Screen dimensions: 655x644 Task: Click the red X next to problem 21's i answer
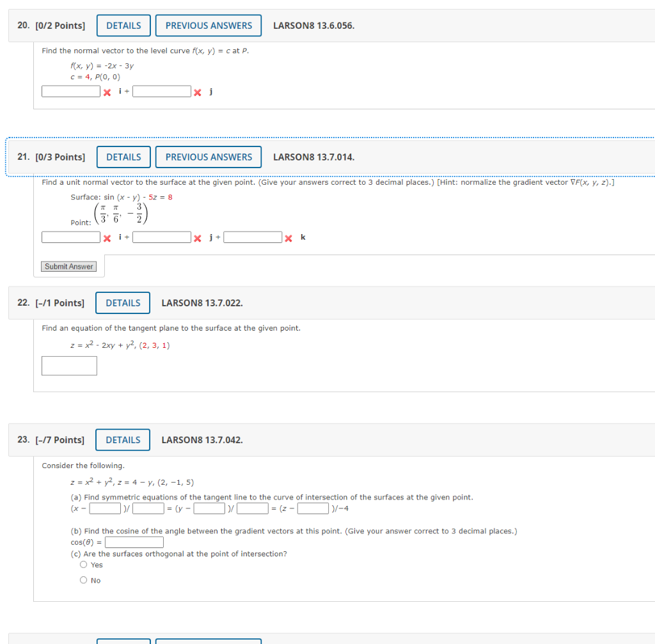(x=106, y=237)
